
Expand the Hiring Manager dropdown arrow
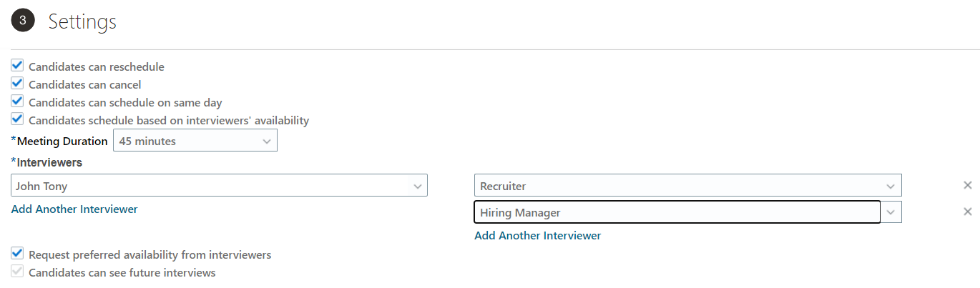[x=891, y=212]
